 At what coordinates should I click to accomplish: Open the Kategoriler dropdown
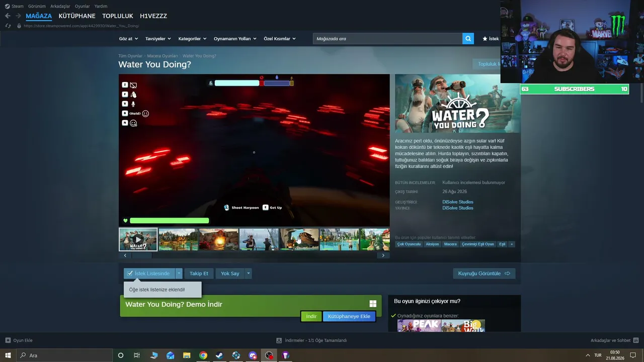(x=192, y=39)
